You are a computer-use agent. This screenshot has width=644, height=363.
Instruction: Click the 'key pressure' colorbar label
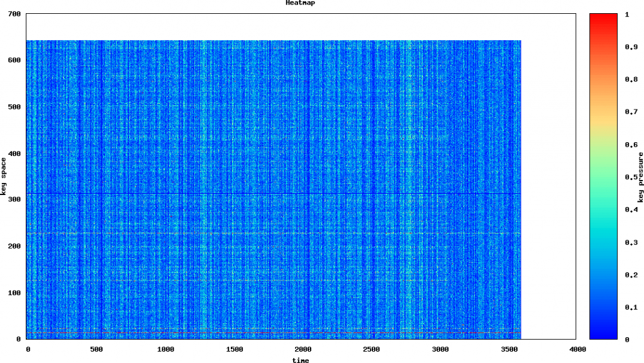[x=640, y=177]
